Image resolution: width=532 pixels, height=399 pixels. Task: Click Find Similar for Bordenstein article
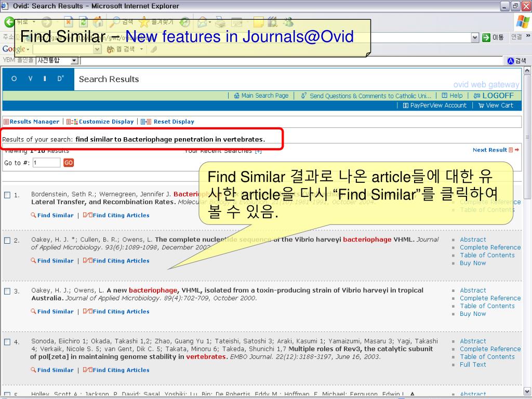tap(52, 215)
